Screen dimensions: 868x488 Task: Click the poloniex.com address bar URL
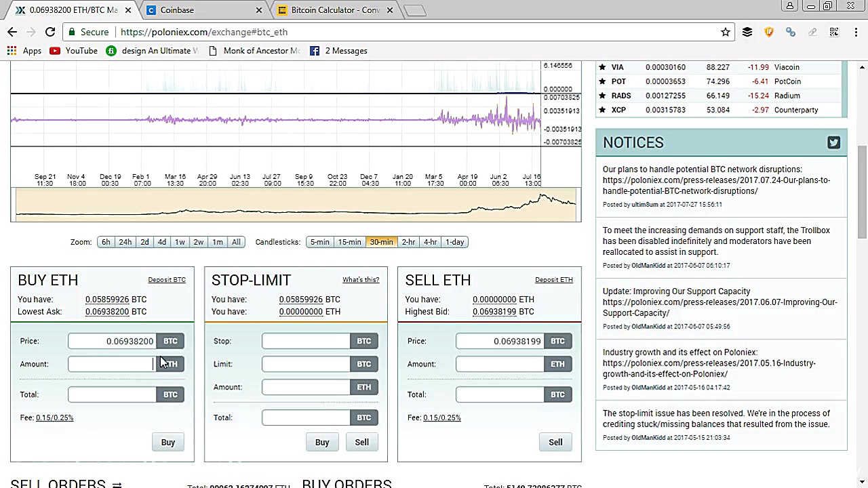click(x=203, y=32)
